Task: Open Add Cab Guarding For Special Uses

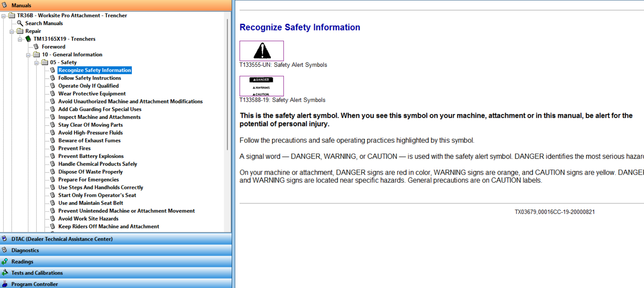Action: pyautogui.click(x=100, y=109)
